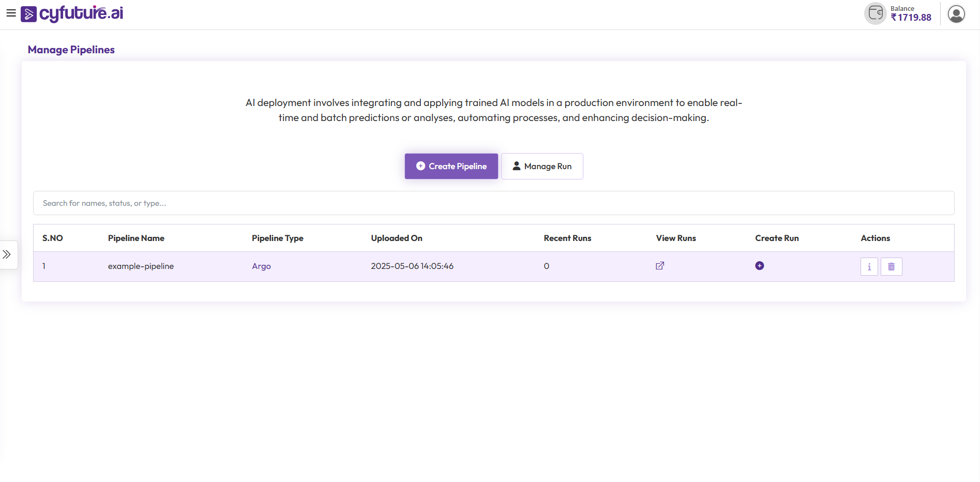This screenshot has height=482, width=980.
Task: Open the user profile avatar
Action: pos(956,14)
